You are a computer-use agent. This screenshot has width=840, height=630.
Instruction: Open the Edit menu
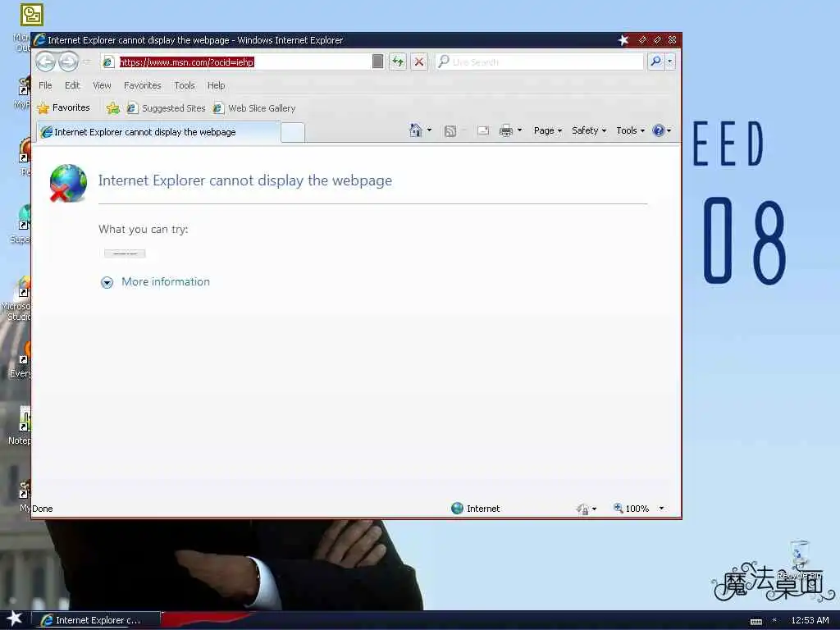tap(72, 85)
